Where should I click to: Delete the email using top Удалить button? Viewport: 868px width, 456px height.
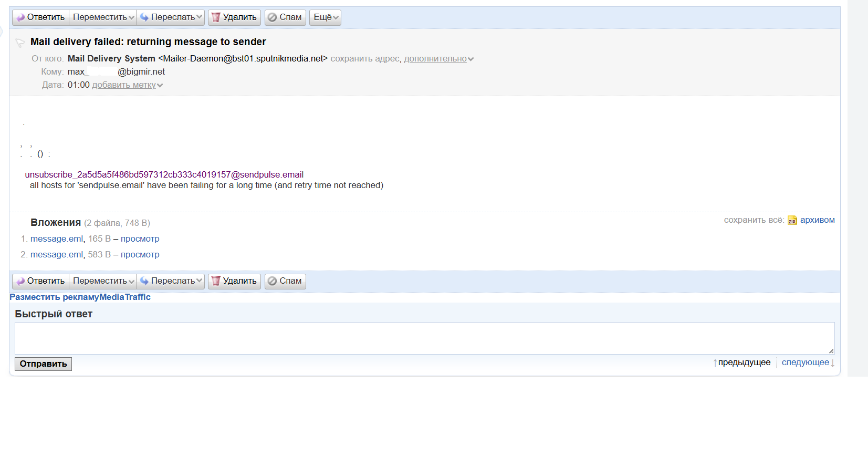tap(234, 17)
